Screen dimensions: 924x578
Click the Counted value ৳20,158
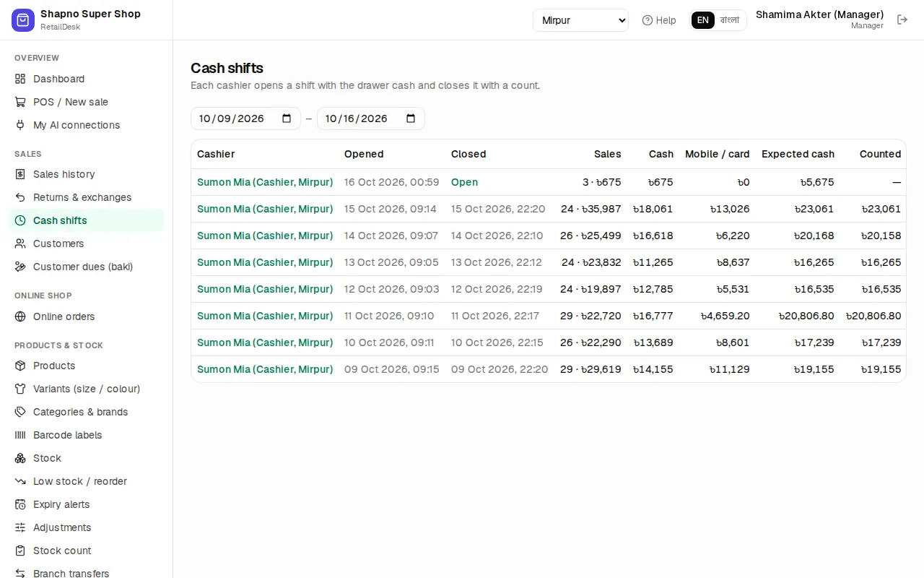coord(881,236)
